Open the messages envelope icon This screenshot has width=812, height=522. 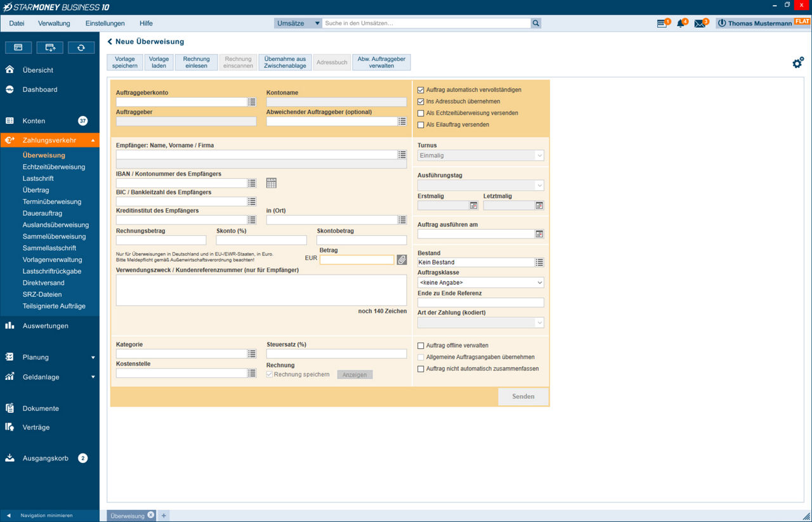pos(700,23)
